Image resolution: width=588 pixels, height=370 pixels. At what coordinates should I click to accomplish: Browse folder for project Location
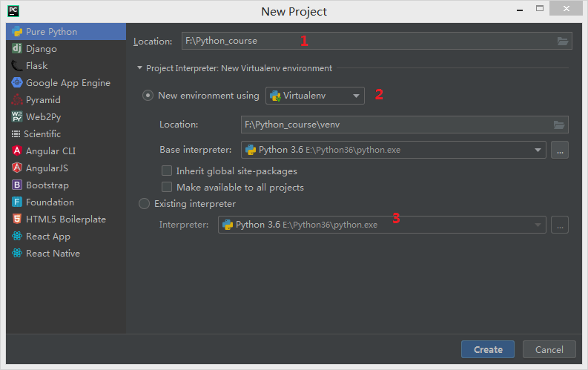click(x=563, y=41)
